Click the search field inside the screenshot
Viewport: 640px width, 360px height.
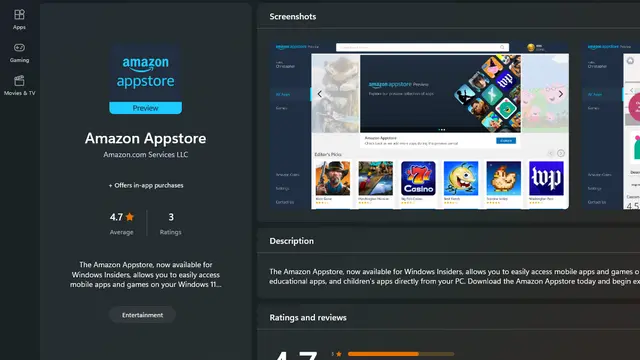pos(422,47)
